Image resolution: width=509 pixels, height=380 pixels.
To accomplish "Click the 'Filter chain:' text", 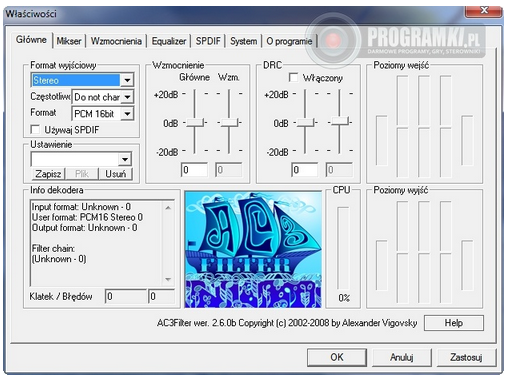I will click(x=53, y=249).
